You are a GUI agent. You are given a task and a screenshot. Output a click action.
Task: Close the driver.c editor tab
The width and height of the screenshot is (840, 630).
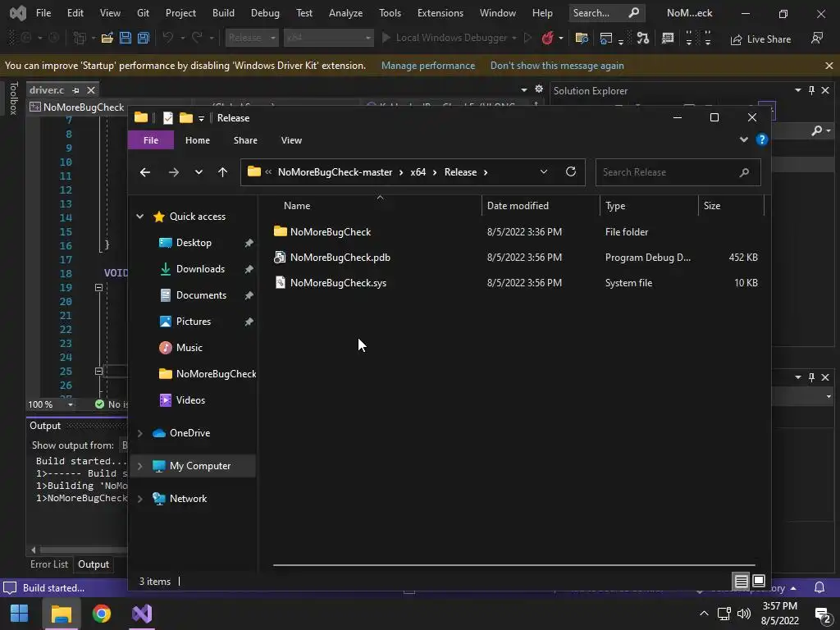(91, 90)
